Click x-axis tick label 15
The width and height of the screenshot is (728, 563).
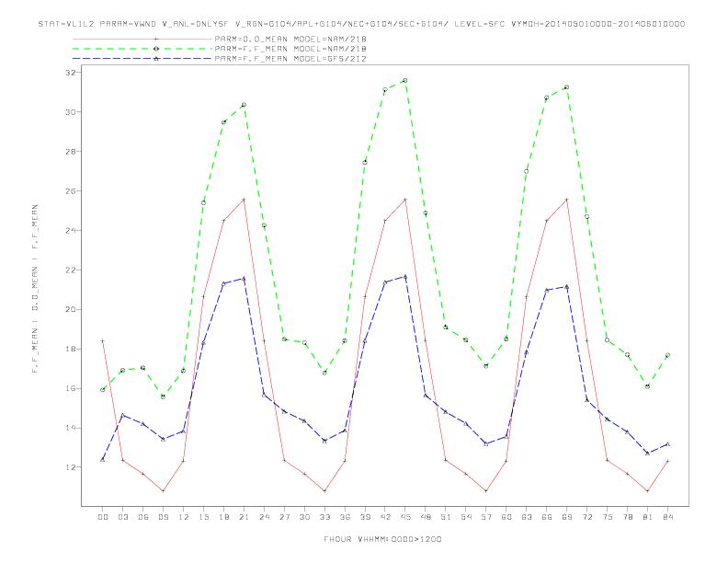tap(203, 517)
